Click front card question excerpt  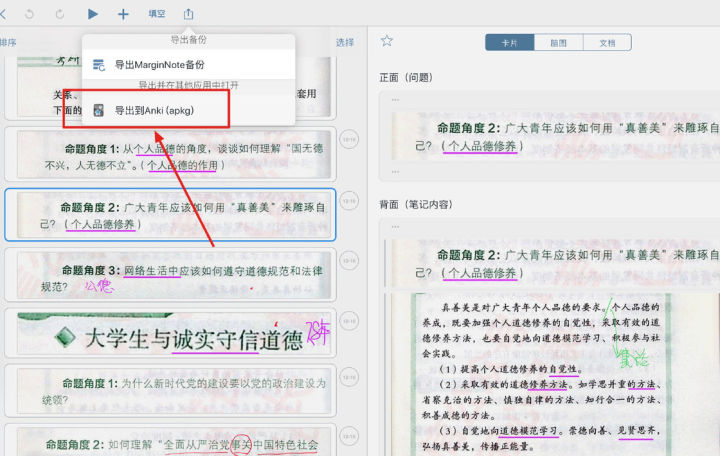point(556,136)
